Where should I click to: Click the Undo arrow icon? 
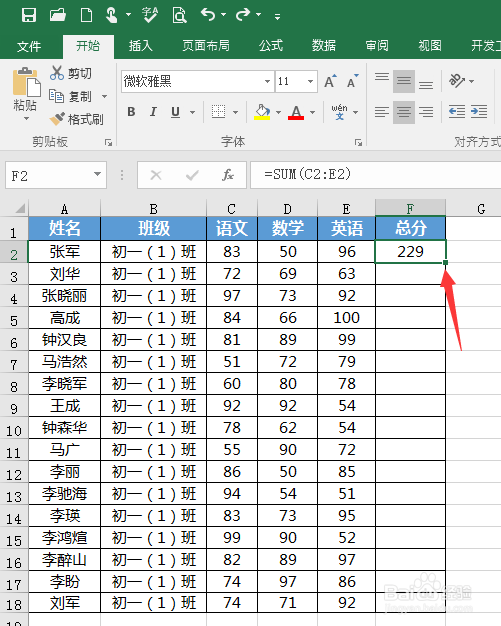208,15
